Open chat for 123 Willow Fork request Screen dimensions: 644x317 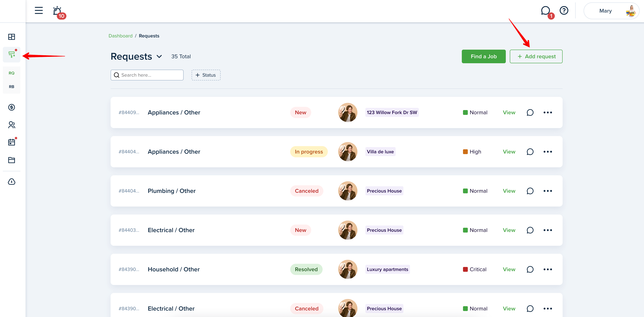click(x=530, y=113)
